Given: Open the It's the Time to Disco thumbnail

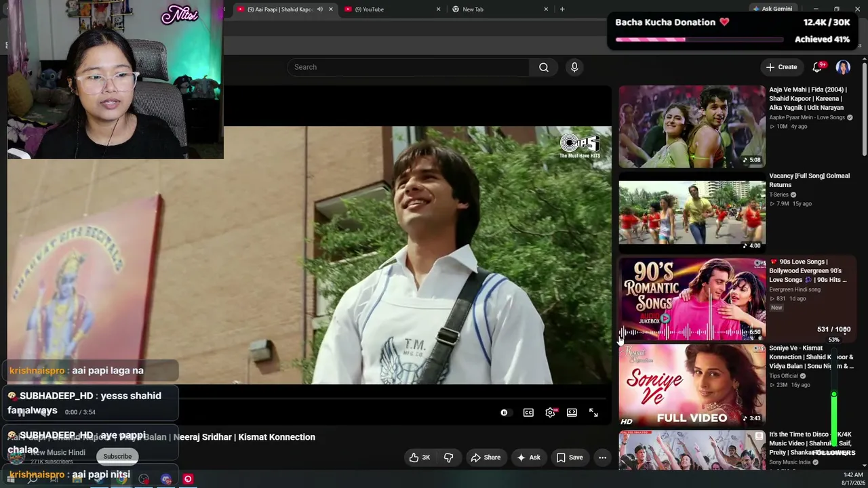Looking at the screenshot, I should pos(692,450).
